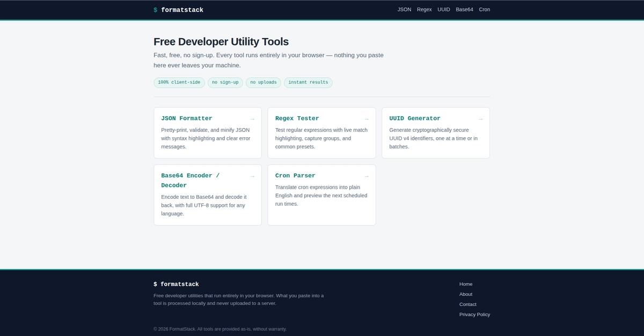Click the arrow icon on Cron Parser card
Screen dimensions: 644x336
(367, 176)
